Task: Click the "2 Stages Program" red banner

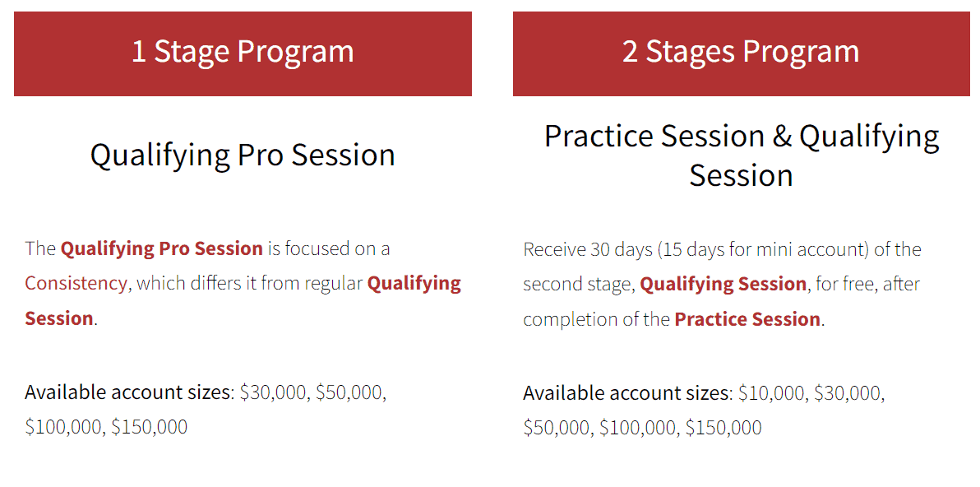Action: [x=741, y=53]
